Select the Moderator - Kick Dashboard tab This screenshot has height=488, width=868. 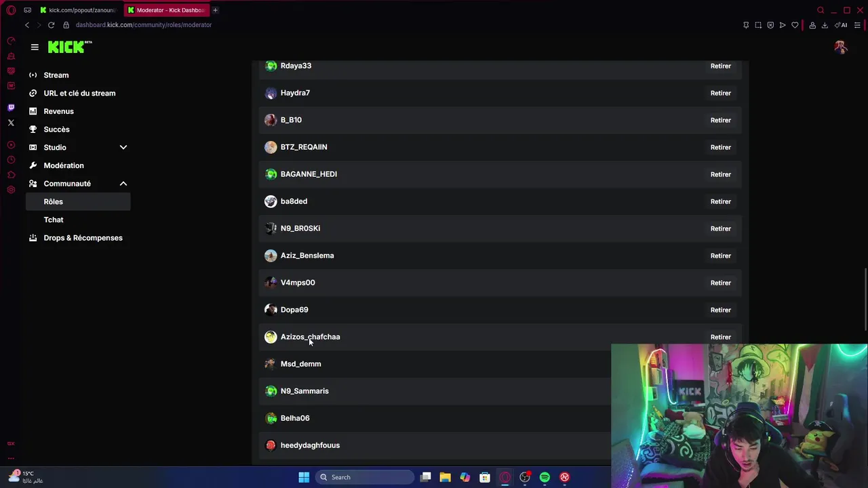[x=166, y=10]
